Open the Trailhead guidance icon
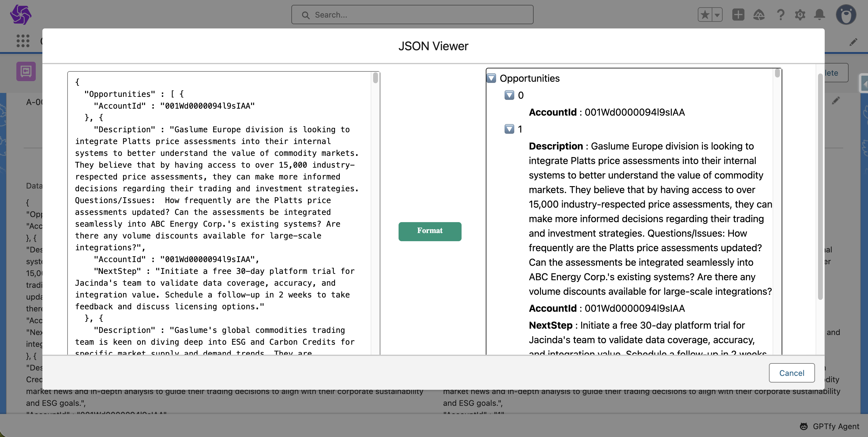 [x=759, y=15]
